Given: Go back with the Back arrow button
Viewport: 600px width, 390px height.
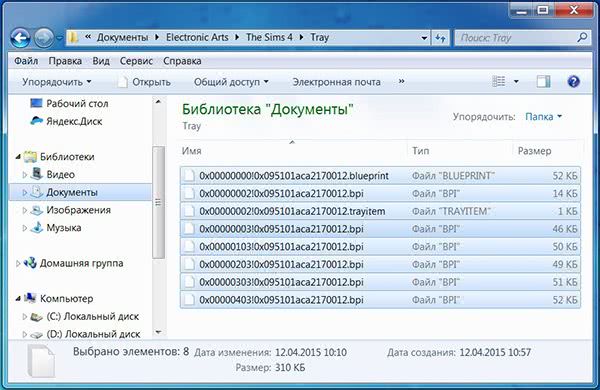Looking at the screenshot, I should pyautogui.click(x=20, y=38).
